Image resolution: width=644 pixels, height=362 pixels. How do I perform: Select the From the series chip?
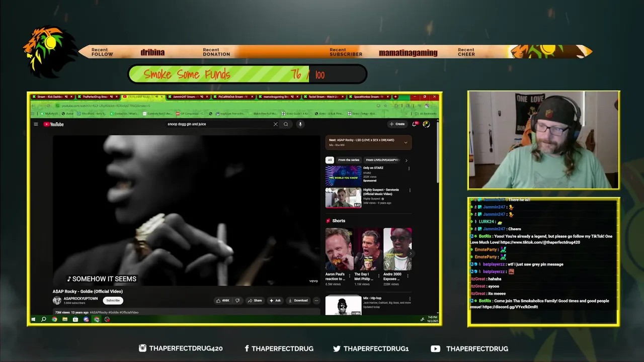349,160
